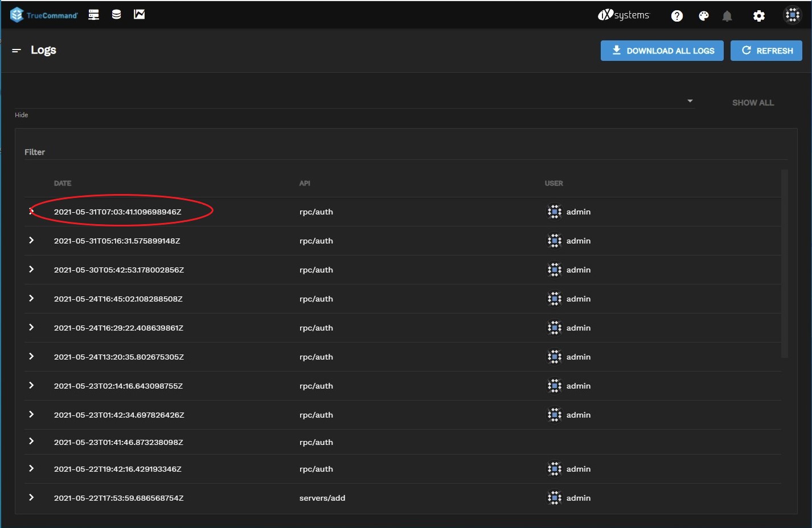Open the user avatar menu in top bar
This screenshot has width=812, height=528.
793,15
